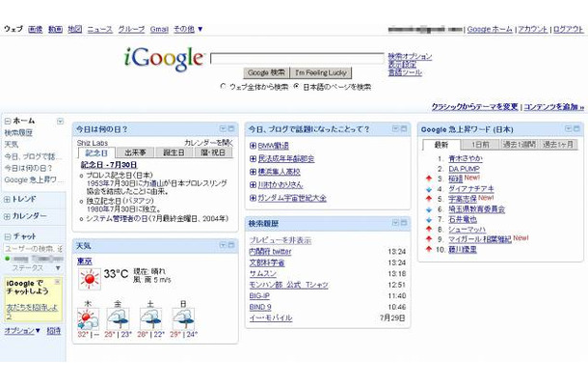The width and height of the screenshot is (588, 386).
Task: Switch to the 過去1ヶ月 trends tab
Action: [x=558, y=144]
